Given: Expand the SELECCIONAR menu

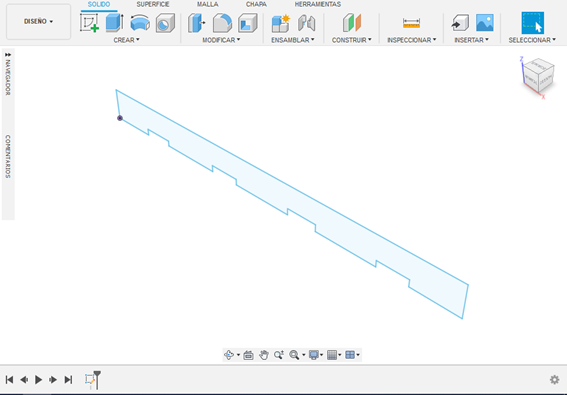Looking at the screenshot, I should [532, 40].
